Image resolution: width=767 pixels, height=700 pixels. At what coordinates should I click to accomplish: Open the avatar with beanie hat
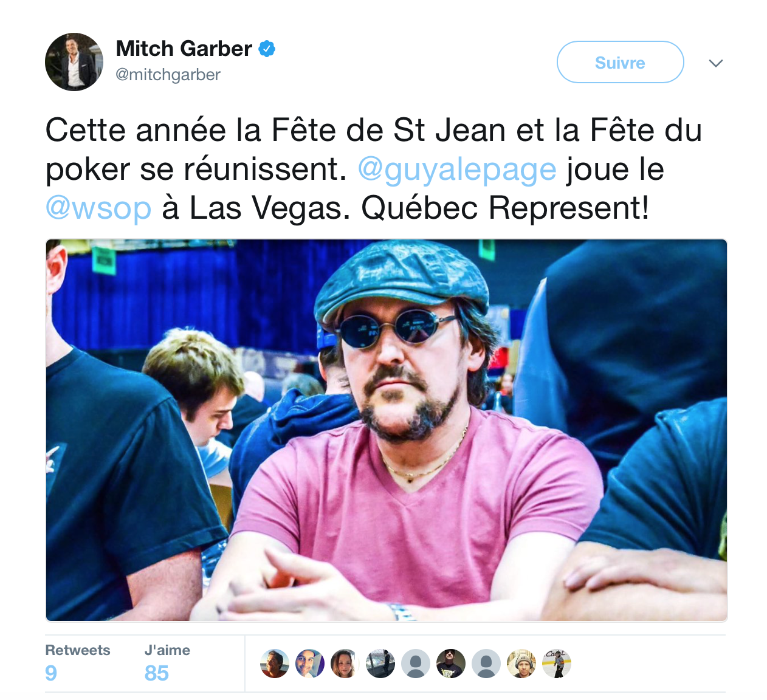point(521,663)
